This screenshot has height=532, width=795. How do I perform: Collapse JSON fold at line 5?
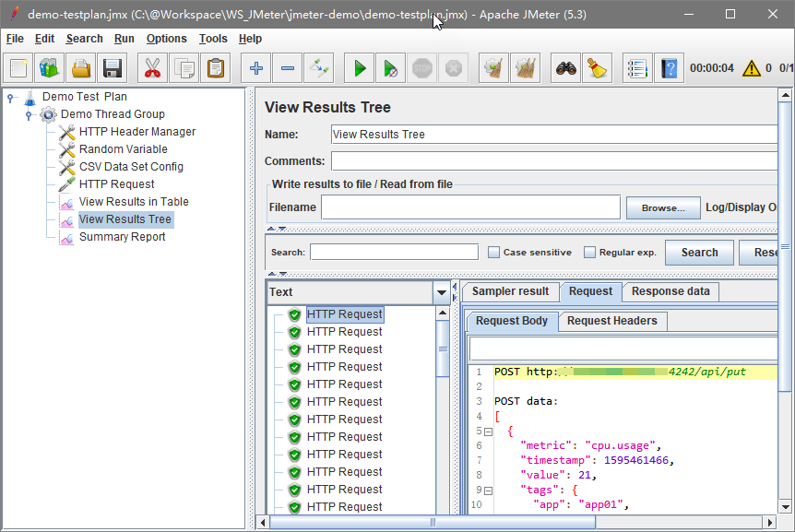coord(488,432)
